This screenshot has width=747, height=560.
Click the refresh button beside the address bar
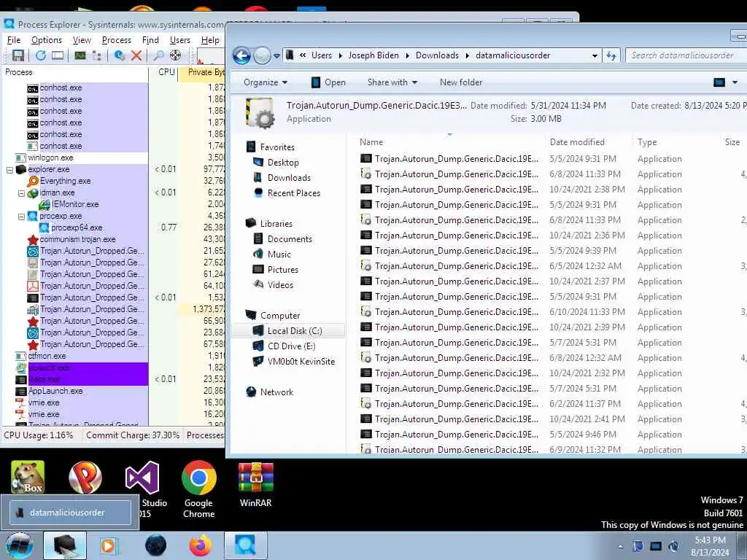[x=611, y=55]
